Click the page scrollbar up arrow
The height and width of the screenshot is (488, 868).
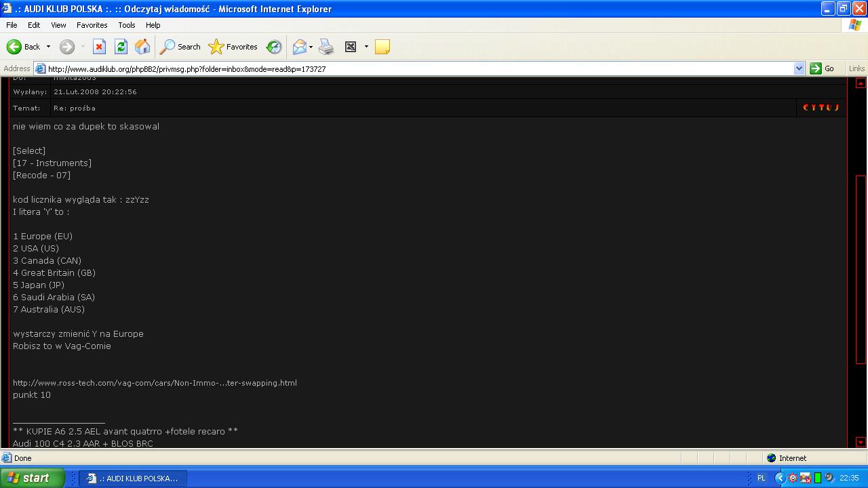tap(861, 83)
